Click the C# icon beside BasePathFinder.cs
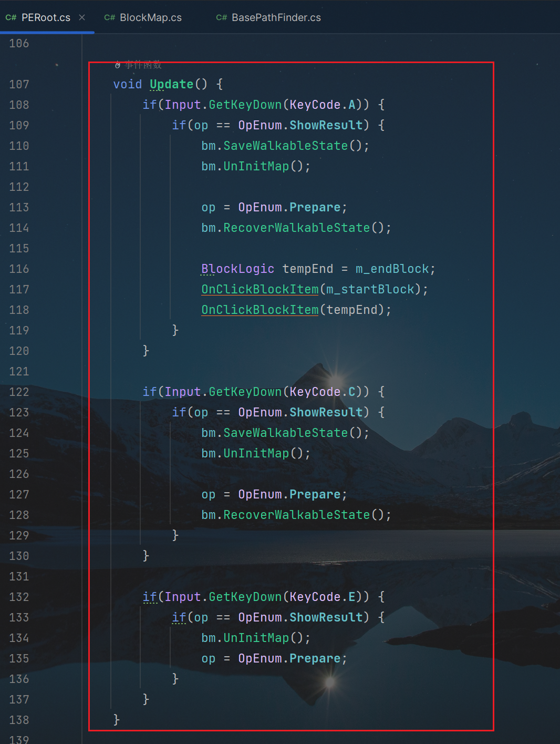Viewport: 560px width, 744px height. coord(221,17)
